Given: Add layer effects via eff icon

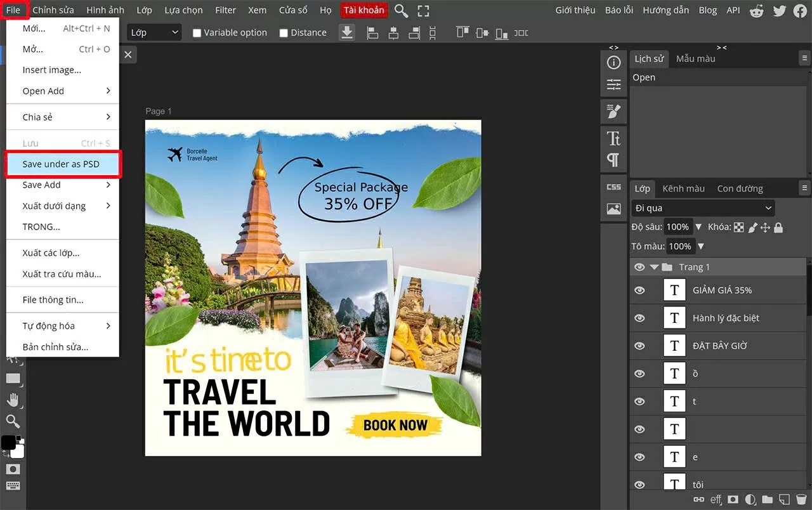Looking at the screenshot, I should click(x=716, y=499).
